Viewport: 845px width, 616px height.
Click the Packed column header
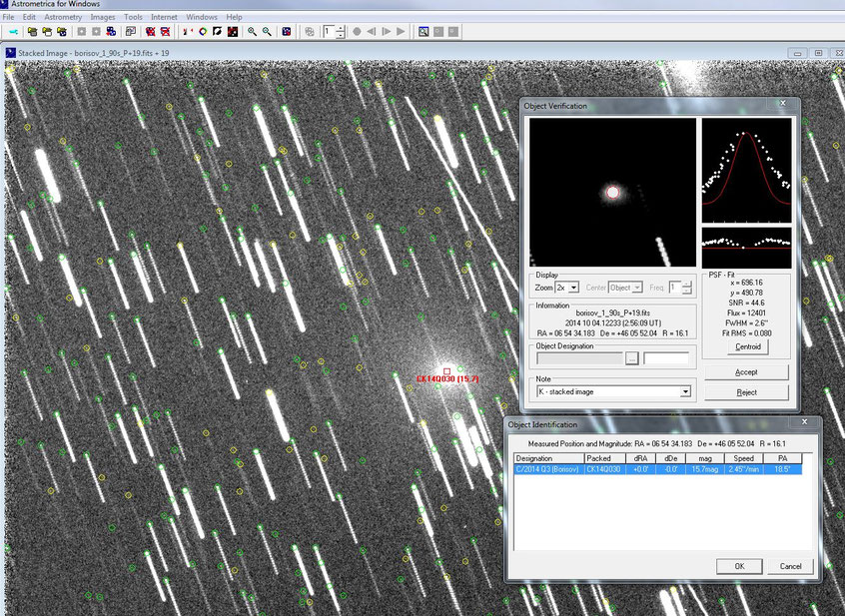tap(605, 458)
